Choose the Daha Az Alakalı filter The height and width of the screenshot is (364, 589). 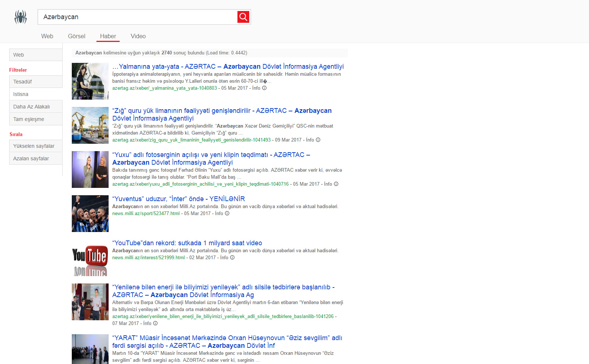[36, 107]
